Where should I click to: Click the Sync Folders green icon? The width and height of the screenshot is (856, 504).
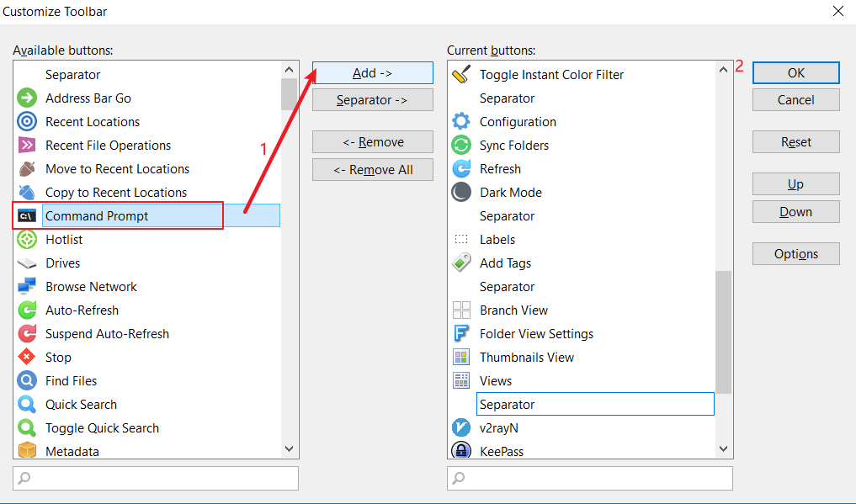[461, 146]
